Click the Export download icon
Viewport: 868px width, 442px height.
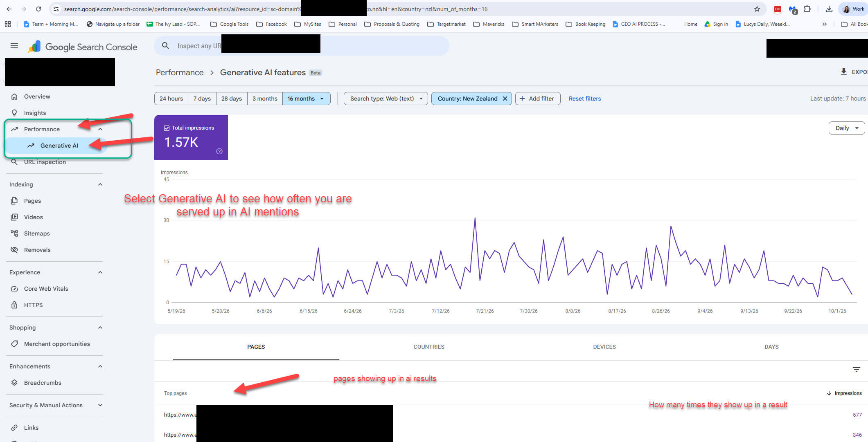(843, 72)
